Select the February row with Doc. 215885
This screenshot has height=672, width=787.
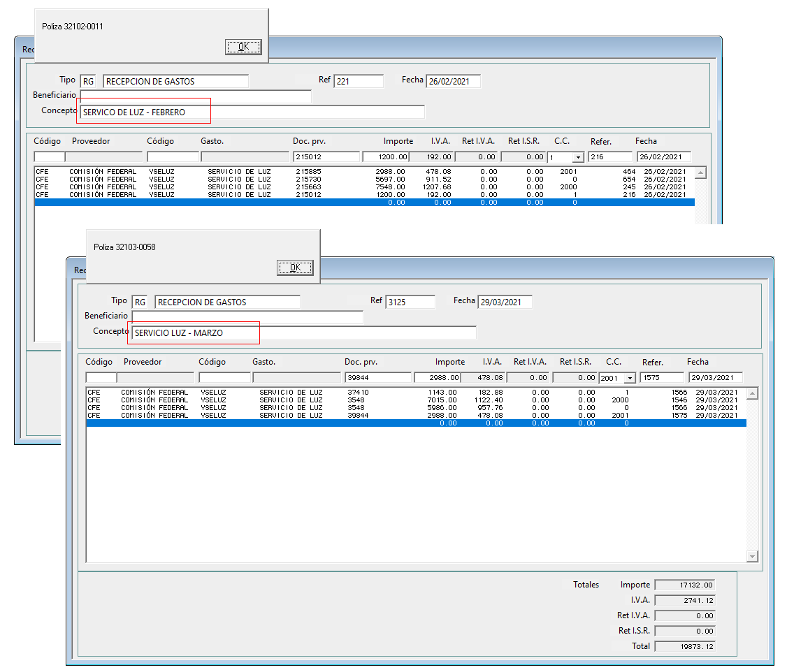click(364, 172)
